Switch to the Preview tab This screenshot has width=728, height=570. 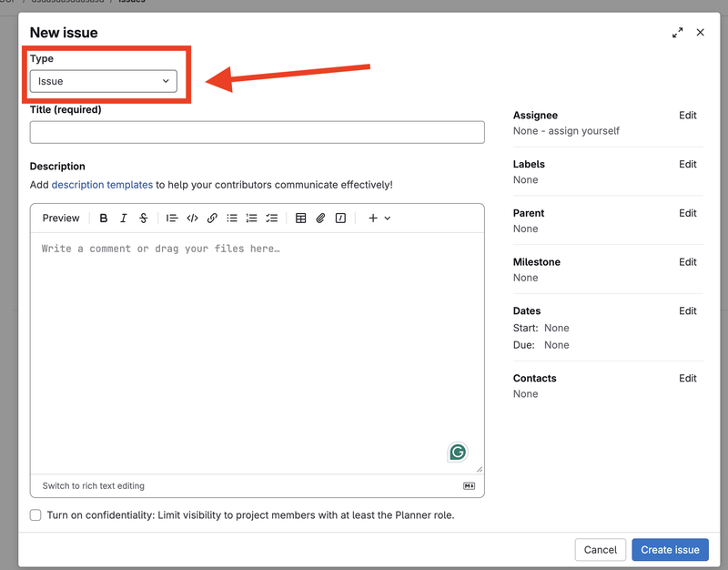coord(61,219)
